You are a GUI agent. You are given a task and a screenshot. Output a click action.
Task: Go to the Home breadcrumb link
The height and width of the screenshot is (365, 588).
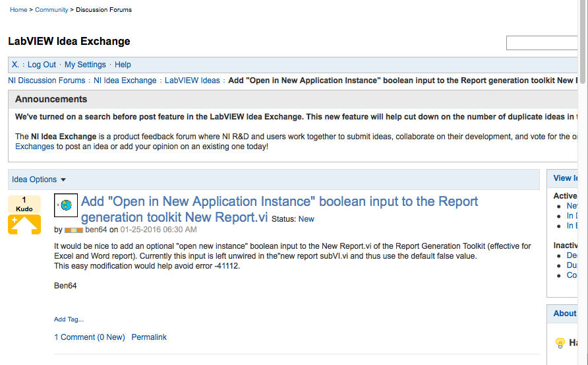click(18, 10)
